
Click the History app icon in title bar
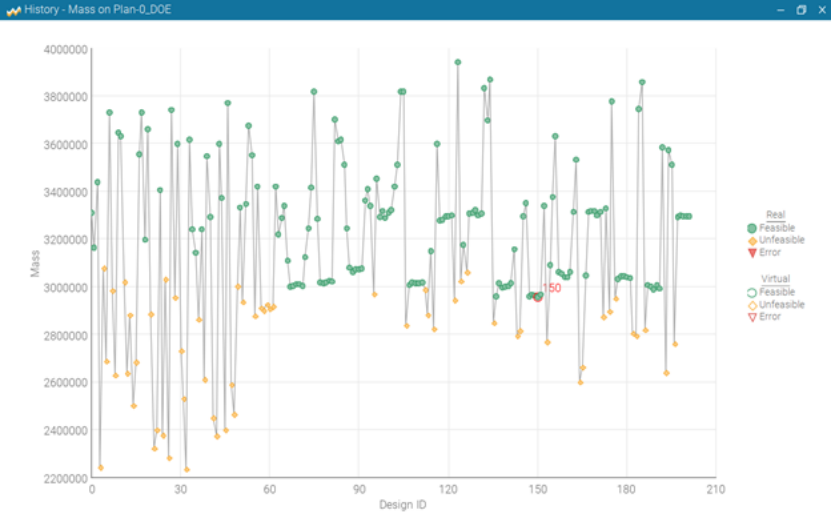tap(13, 10)
